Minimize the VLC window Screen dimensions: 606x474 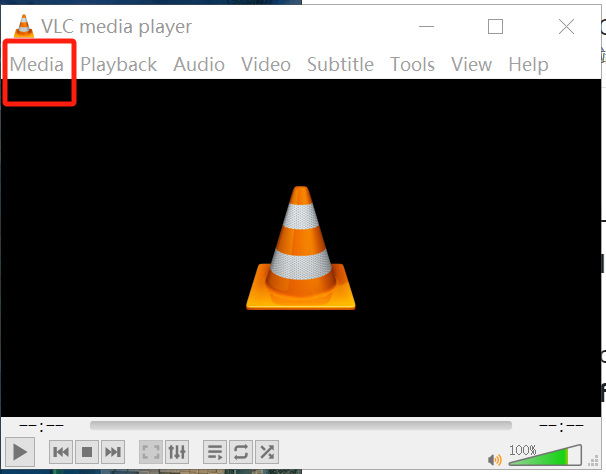coord(426,27)
